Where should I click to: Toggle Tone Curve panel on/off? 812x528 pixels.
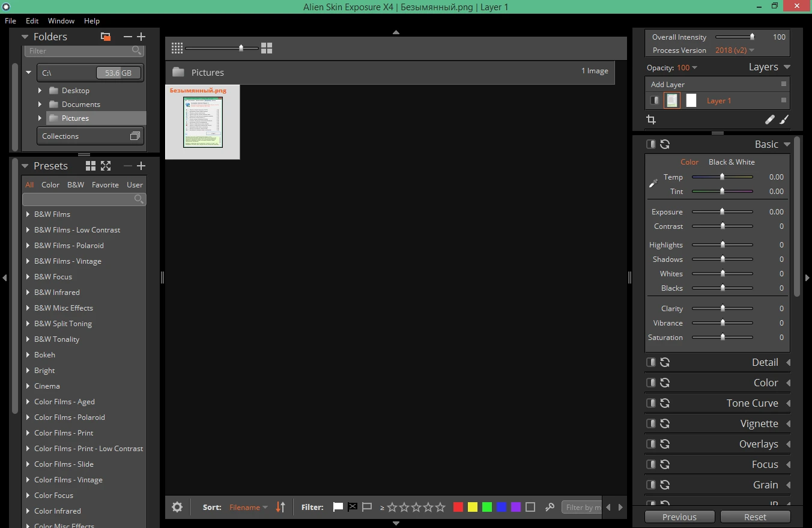point(650,403)
